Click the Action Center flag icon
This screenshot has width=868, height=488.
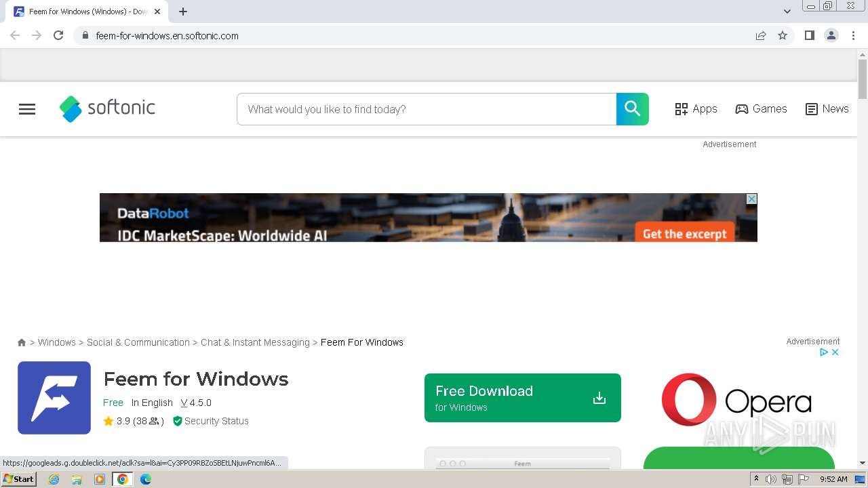click(804, 479)
